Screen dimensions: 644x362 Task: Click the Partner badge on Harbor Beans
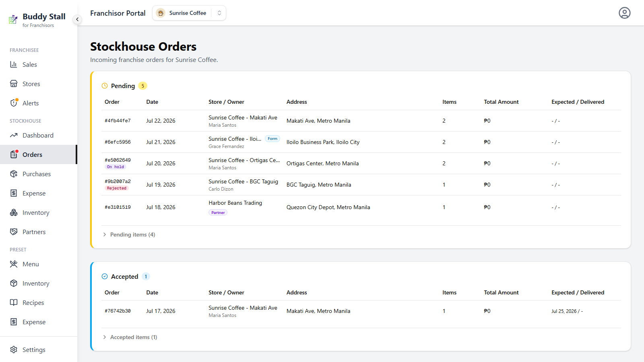(x=218, y=213)
